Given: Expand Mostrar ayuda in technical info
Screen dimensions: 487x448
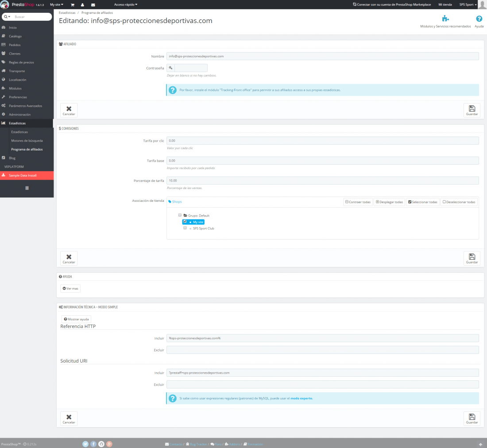Looking at the screenshot, I should (76, 320).
